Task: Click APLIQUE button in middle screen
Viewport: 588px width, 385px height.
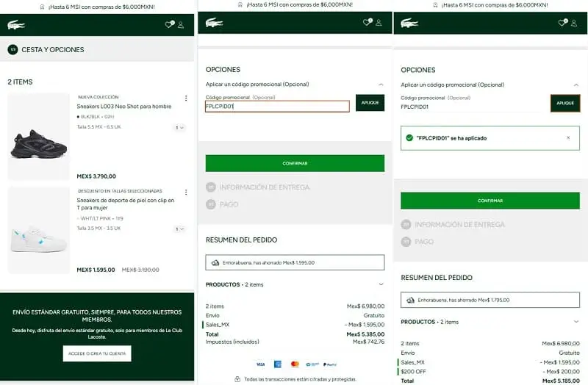Action: (370, 103)
